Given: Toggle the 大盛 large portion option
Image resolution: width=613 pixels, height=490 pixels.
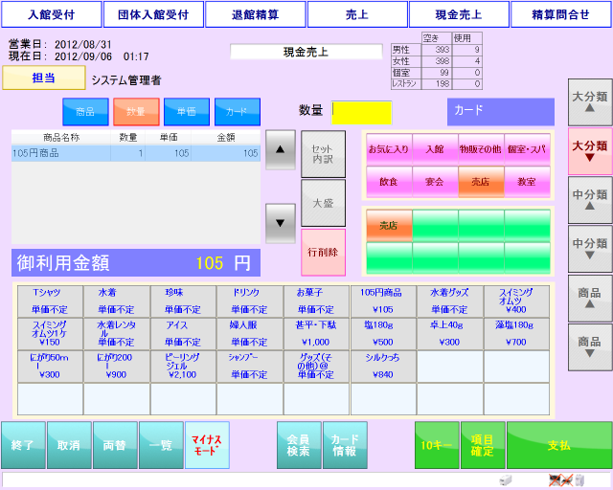Looking at the screenshot, I should (x=322, y=202).
